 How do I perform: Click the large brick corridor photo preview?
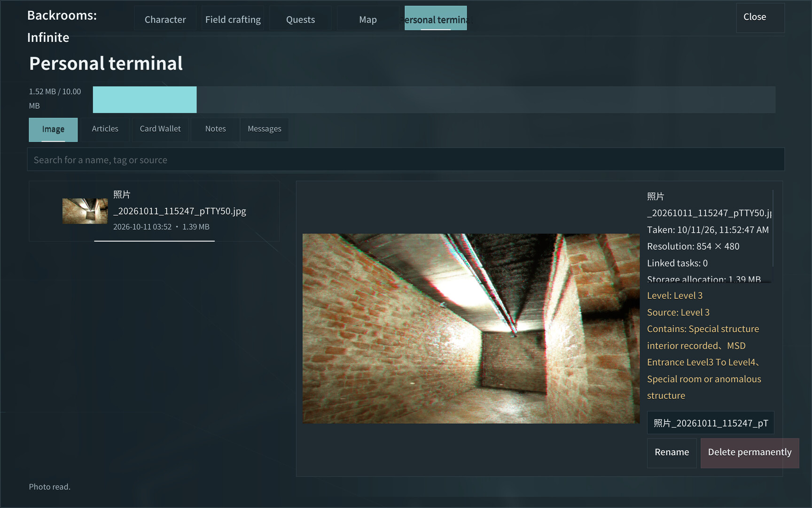click(471, 328)
